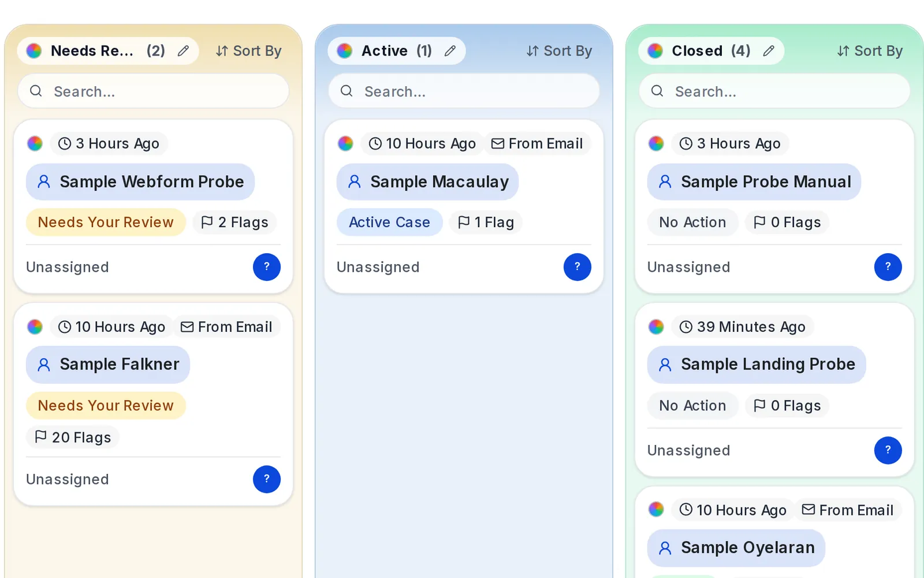The width and height of the screenshot is (924, 578).
Task: Click the Closed column color circle
Action: pyautogui.click(x=655, y=51)
